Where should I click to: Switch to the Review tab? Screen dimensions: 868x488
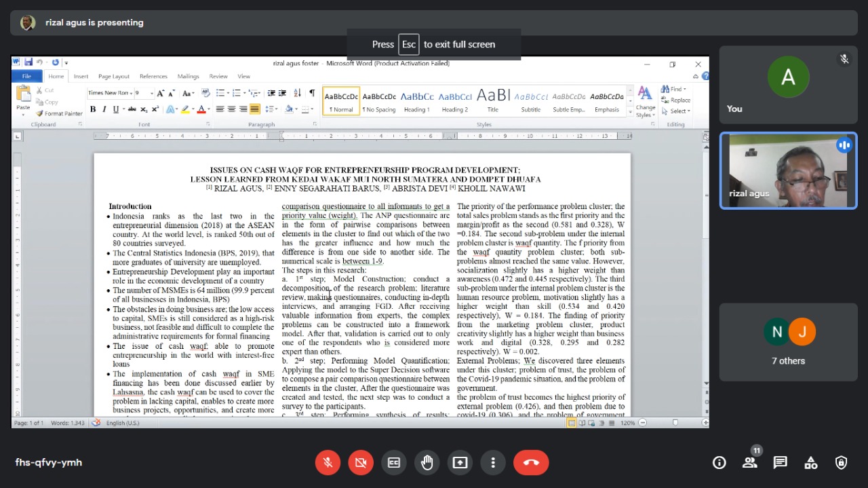(218, 77)
